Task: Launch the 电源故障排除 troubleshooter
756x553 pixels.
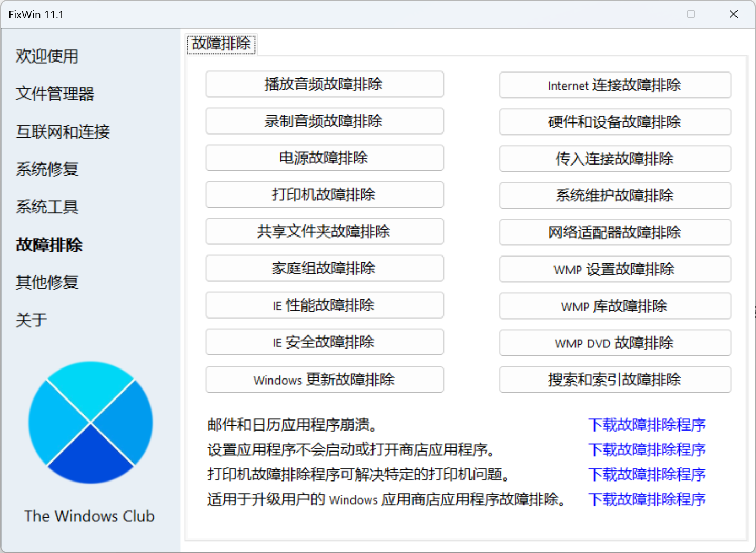Action: tap(324, 158)
